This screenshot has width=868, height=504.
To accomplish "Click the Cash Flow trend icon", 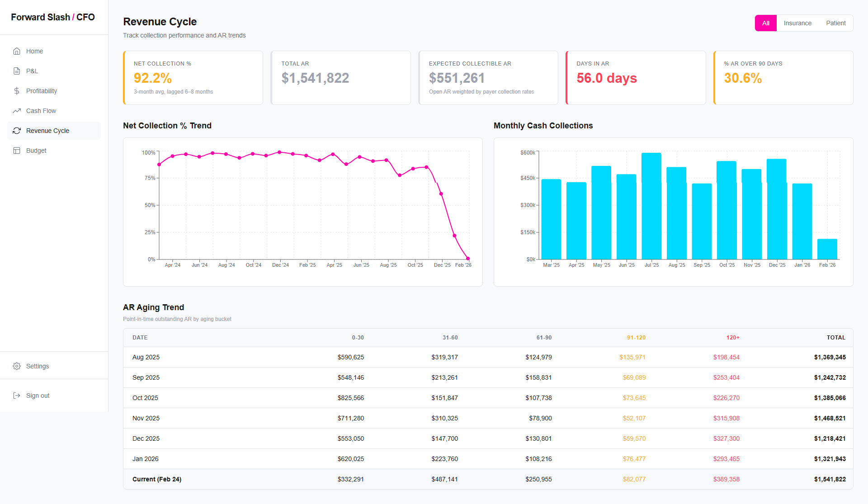I will coord(17,111).
